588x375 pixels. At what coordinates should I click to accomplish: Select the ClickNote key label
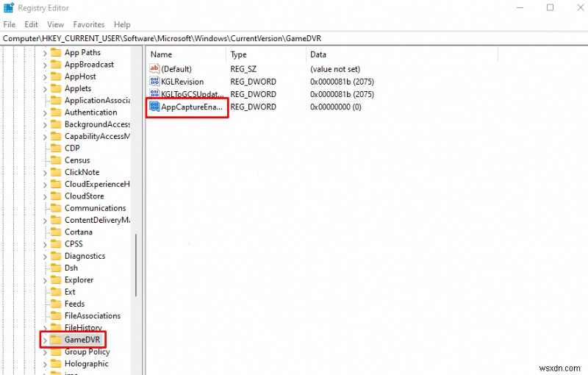pos(82,172)
